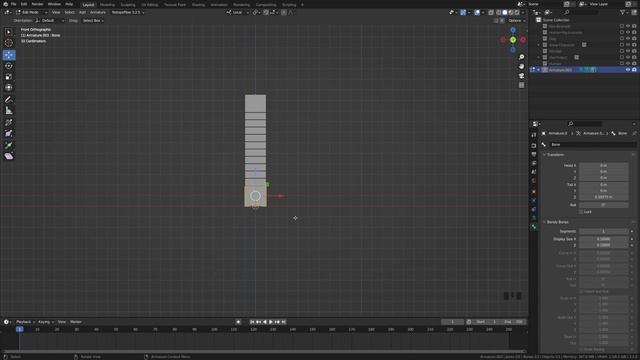
Task: Click the viewport zoom magnifier gizmo
Action: click(521, 57)
